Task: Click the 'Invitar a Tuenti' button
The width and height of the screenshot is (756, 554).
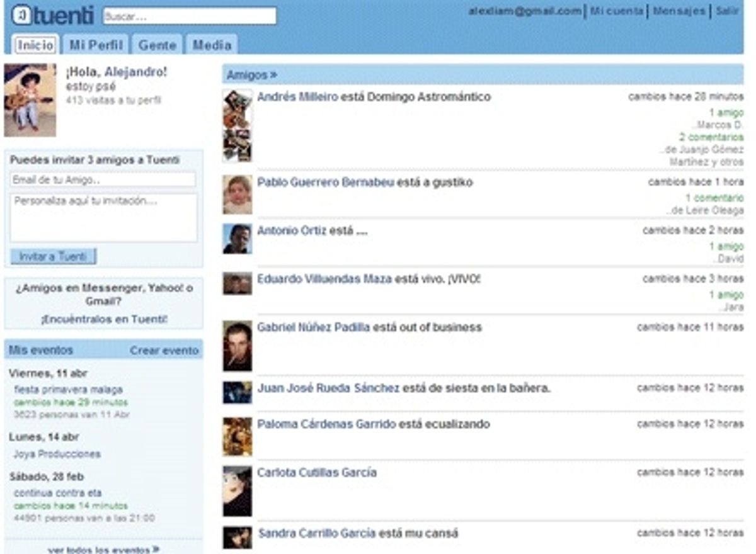Action: (x=54, y=257)
